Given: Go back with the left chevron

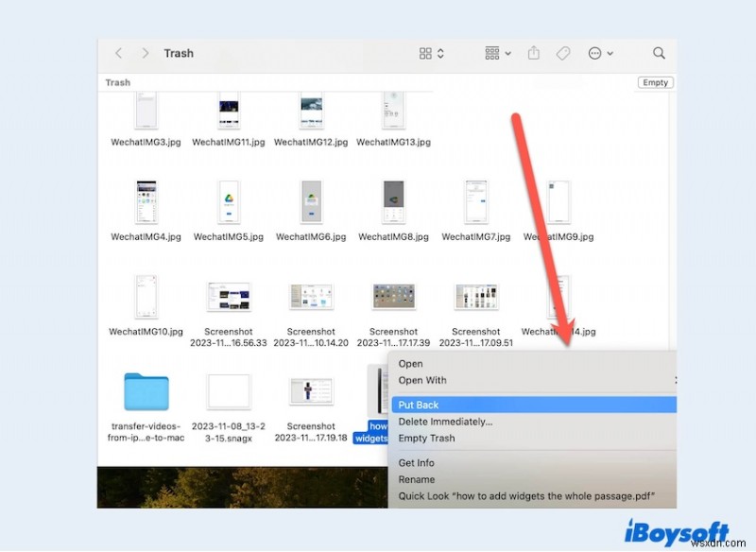Looking at the screenshot, I should pyautogui.click(x=119, y=53).
